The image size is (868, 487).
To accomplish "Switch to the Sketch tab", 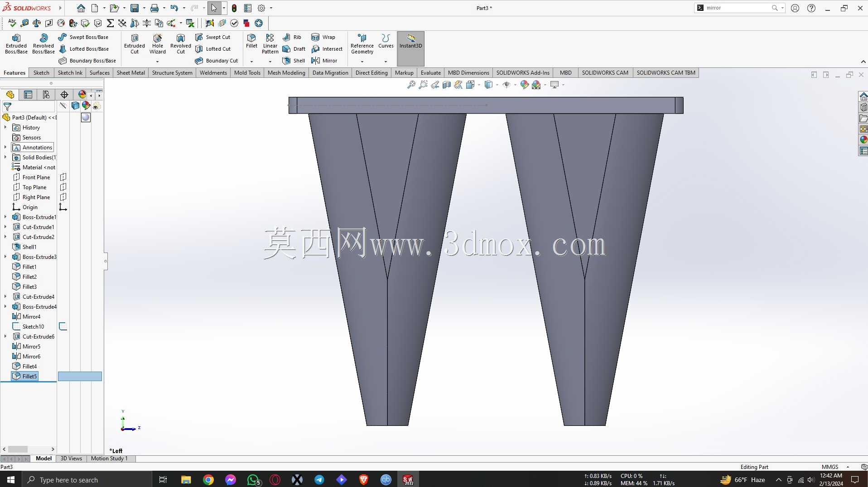I will pos(41,72).
